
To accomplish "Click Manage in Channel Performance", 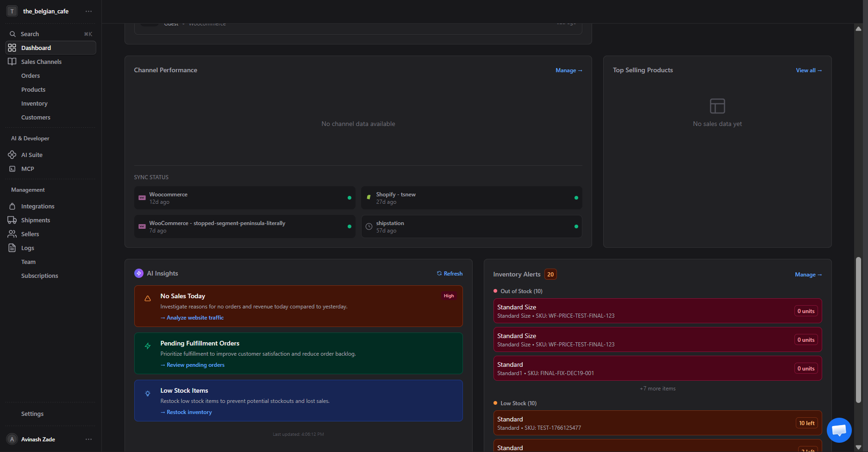I will pyautogui.click(x=568, y=70).
